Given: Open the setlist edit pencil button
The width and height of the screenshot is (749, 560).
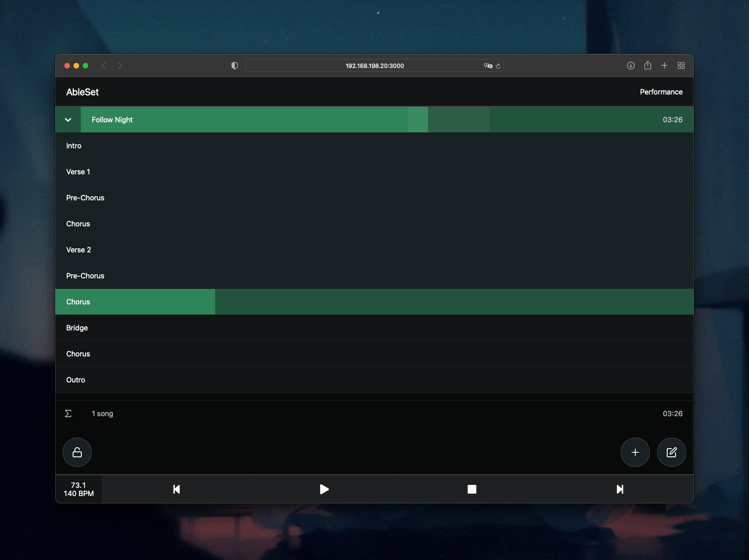Looking at the screenshot, I should (x=671, y=452).
